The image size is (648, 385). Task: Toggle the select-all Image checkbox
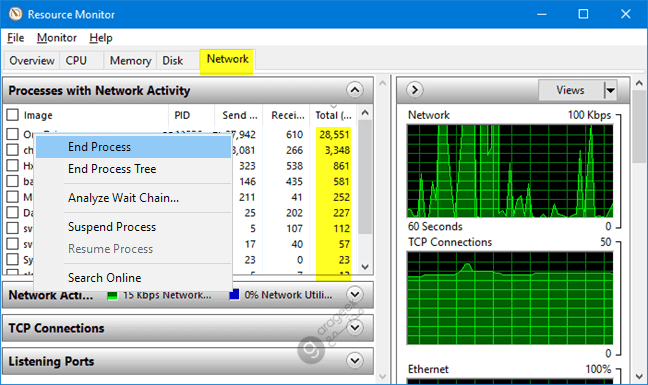(x=13, y=115)
